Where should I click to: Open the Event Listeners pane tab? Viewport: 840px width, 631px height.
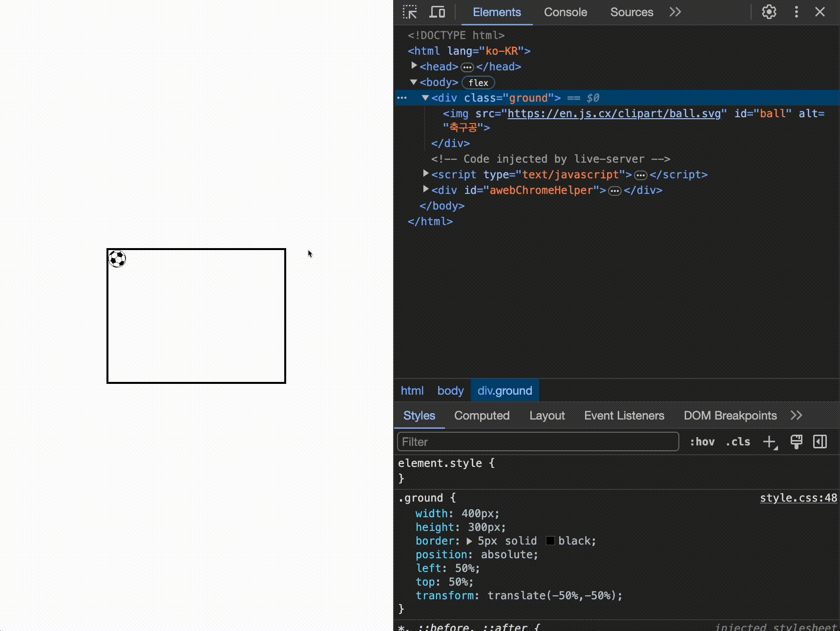(x=624, y=416)
